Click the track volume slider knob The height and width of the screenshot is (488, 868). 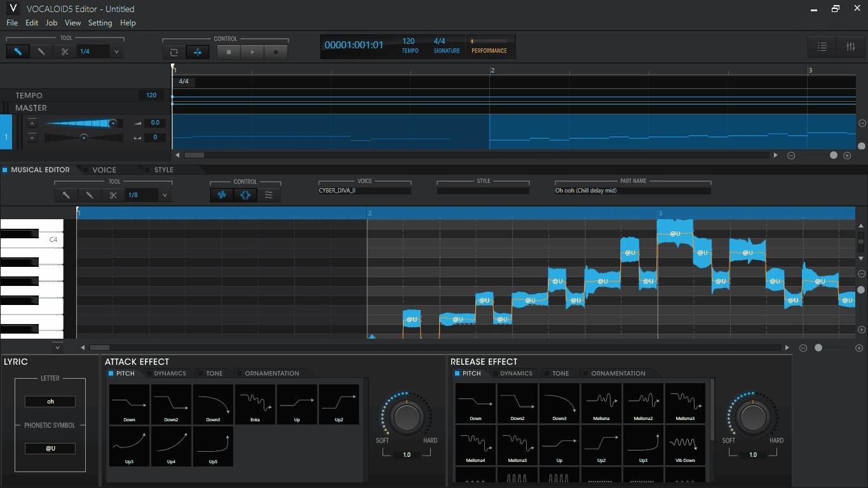(112, 123)
